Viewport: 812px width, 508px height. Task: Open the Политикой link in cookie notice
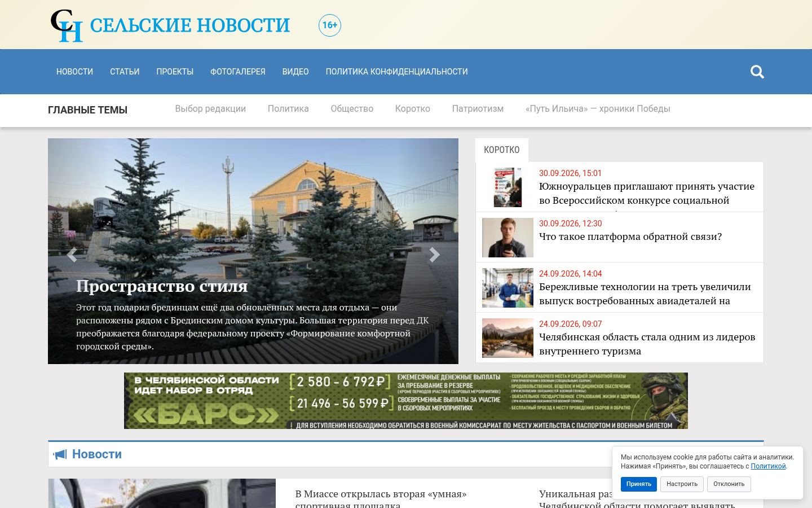pyautogui.click(x=768, y=466)
